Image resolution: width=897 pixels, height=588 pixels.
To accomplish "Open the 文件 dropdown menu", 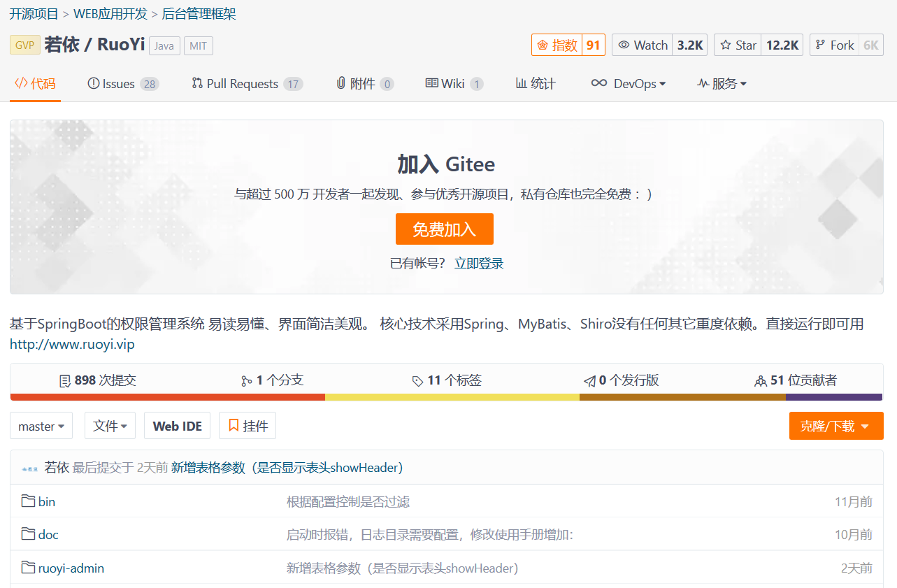I will tap(110, 426).
